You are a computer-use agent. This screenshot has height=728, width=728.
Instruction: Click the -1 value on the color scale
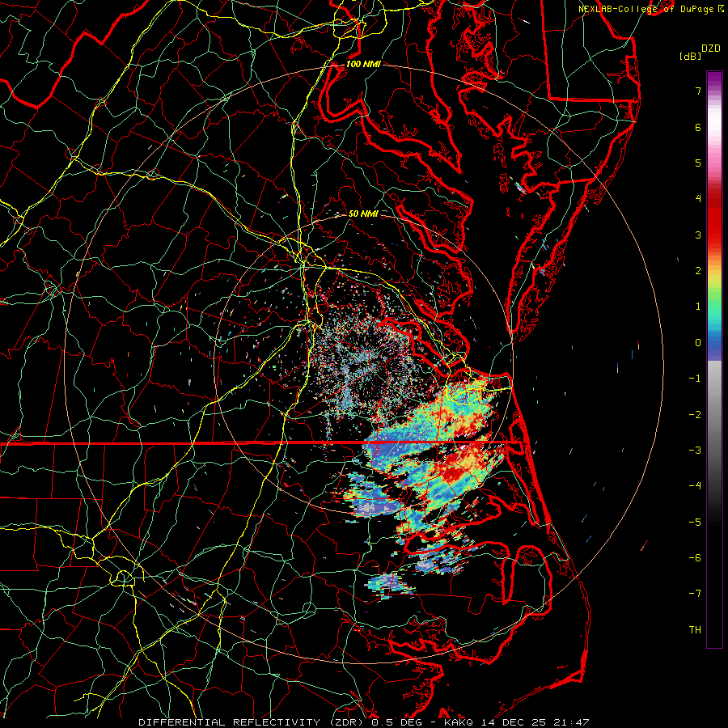point(695,379)
